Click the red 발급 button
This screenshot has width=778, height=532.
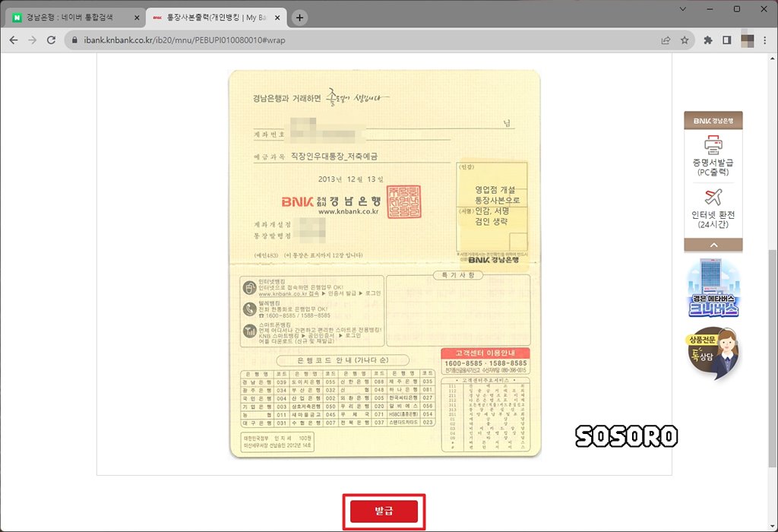point(384,511)
